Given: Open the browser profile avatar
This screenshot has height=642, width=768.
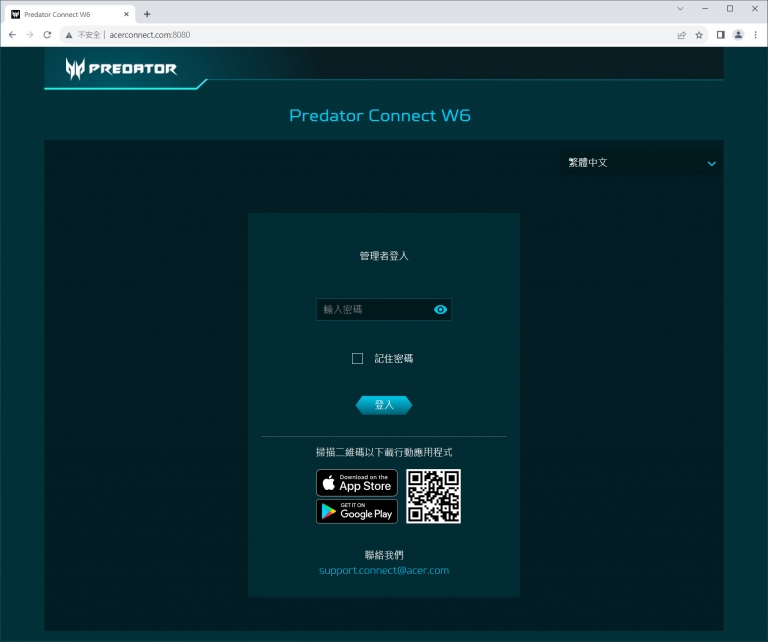Looking at the screenshot, I should (738, 35).
